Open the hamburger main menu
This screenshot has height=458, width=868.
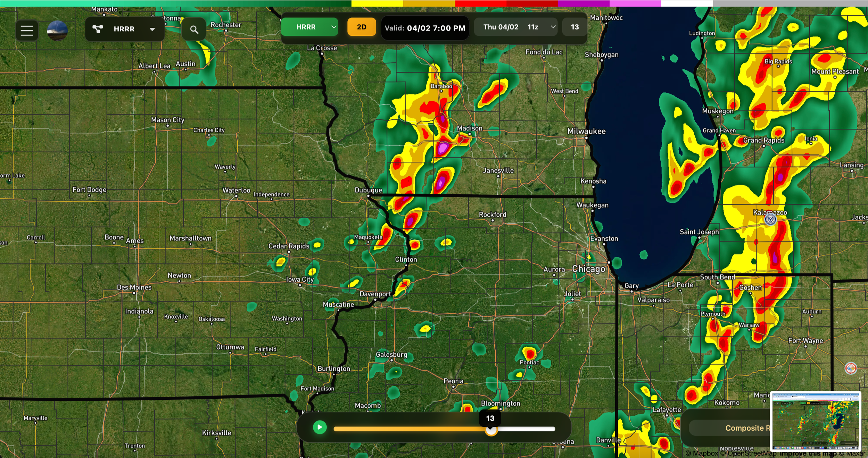[27, 31]
